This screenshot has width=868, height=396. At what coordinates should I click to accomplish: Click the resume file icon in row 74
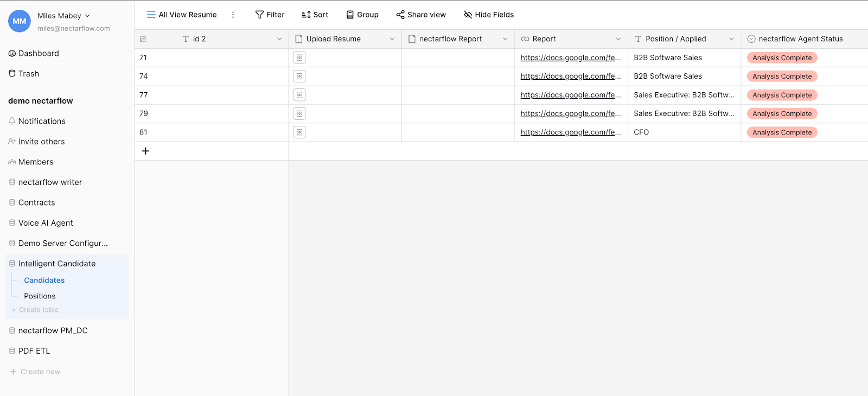299,76
